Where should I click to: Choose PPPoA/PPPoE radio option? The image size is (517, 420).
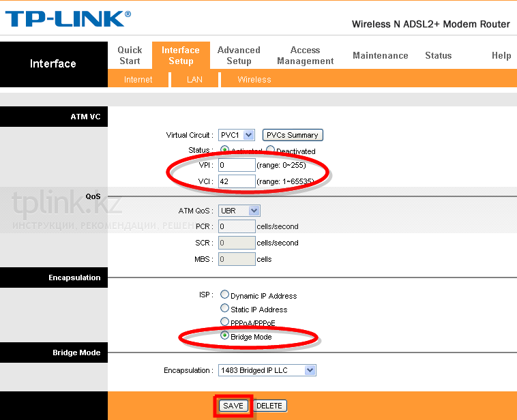[224, 321]
